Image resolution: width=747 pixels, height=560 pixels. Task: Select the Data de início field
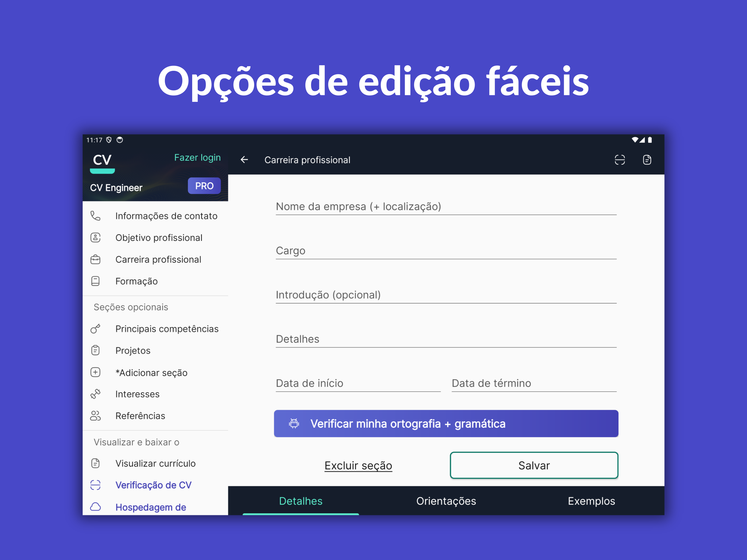[358, 383]
